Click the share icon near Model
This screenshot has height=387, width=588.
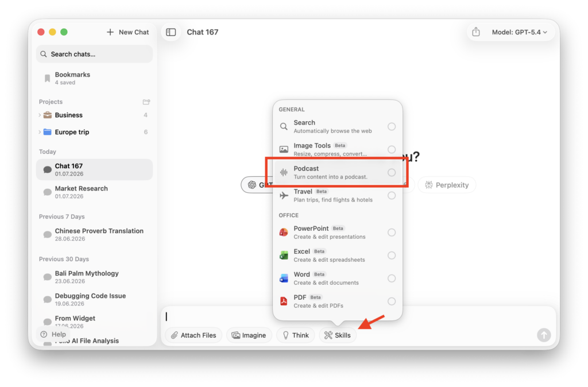tap(476, 32)
